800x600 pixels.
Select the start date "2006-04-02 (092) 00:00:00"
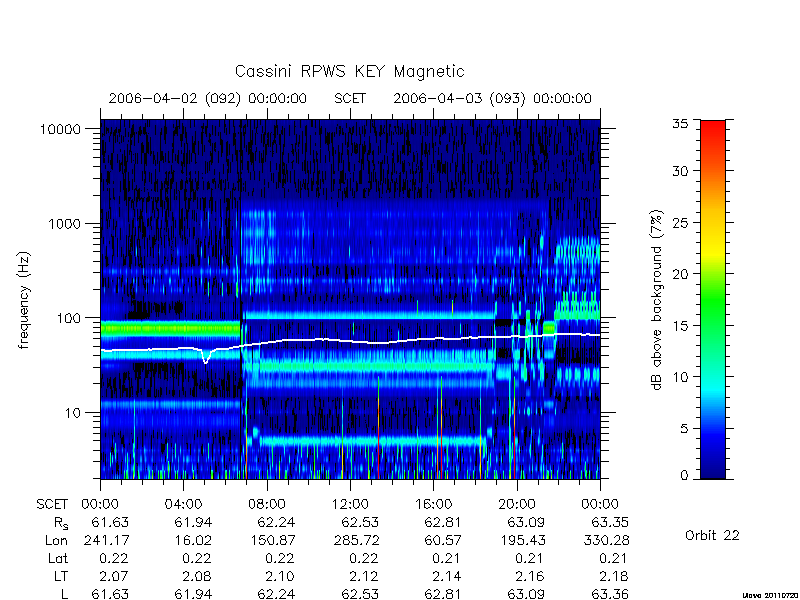coord(208,98)
